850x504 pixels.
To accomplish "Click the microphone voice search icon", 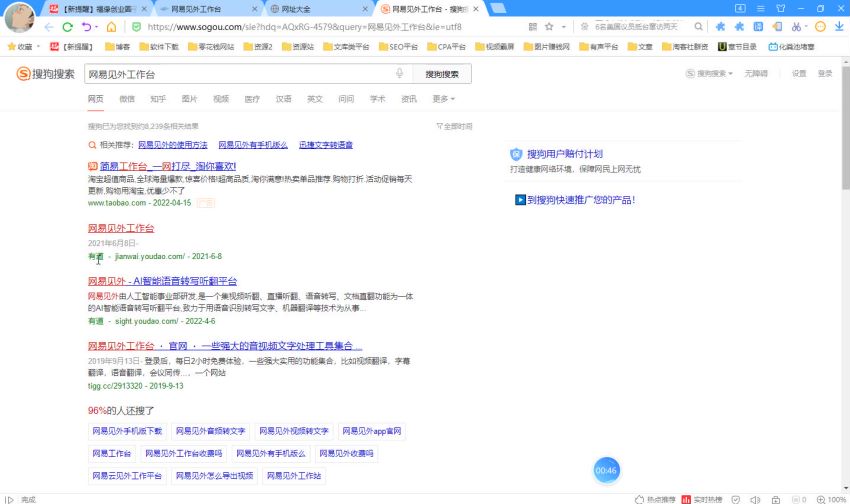I will tap(400, 73).
